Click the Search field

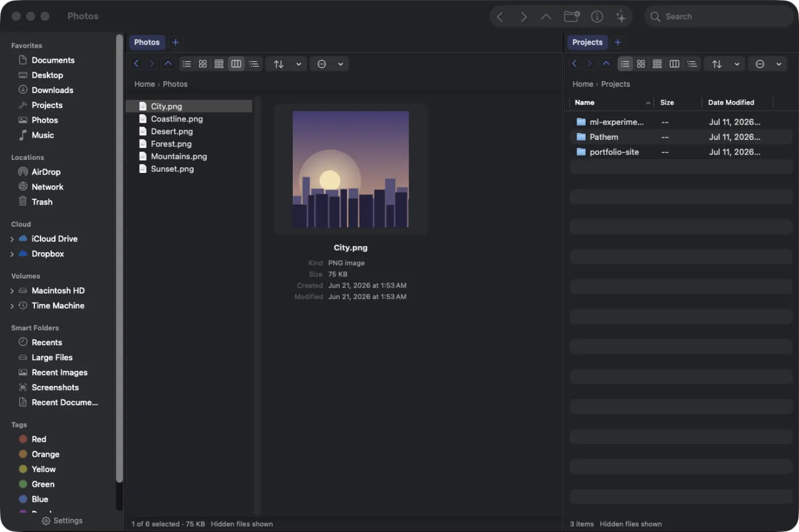pyautogui.click(x=720, y=17)
